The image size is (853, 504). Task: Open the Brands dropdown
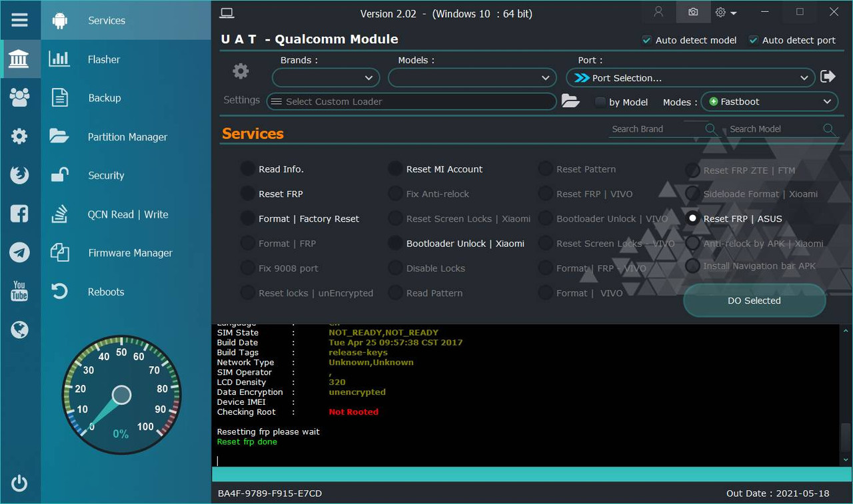(x=325, y=77)
